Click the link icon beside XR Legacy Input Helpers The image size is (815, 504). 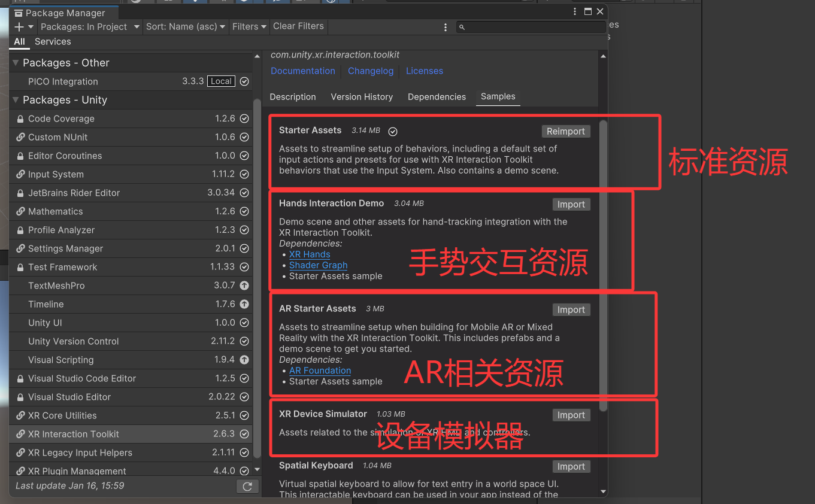tap(20, 453)
